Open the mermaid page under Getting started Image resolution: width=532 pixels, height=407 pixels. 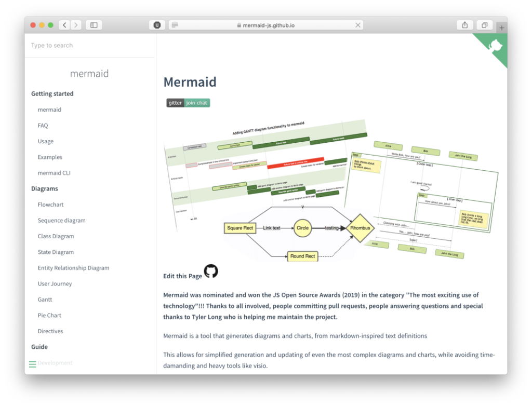49,110
